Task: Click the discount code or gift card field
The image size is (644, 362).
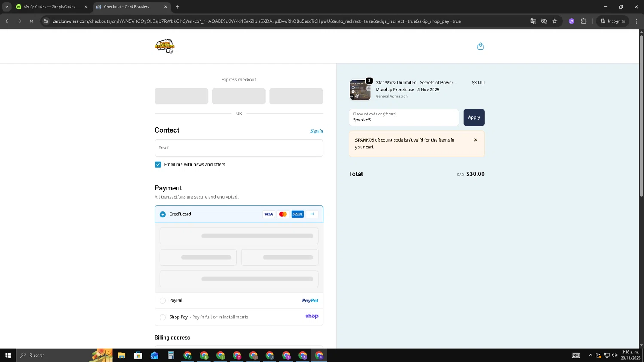Action: click(x=404, y=118)
